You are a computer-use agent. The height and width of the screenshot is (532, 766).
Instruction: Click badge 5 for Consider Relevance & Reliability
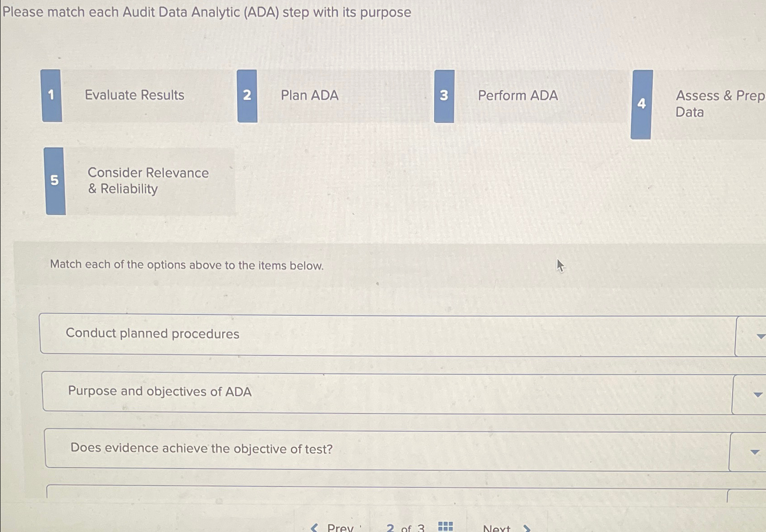(x=55, y=180)
